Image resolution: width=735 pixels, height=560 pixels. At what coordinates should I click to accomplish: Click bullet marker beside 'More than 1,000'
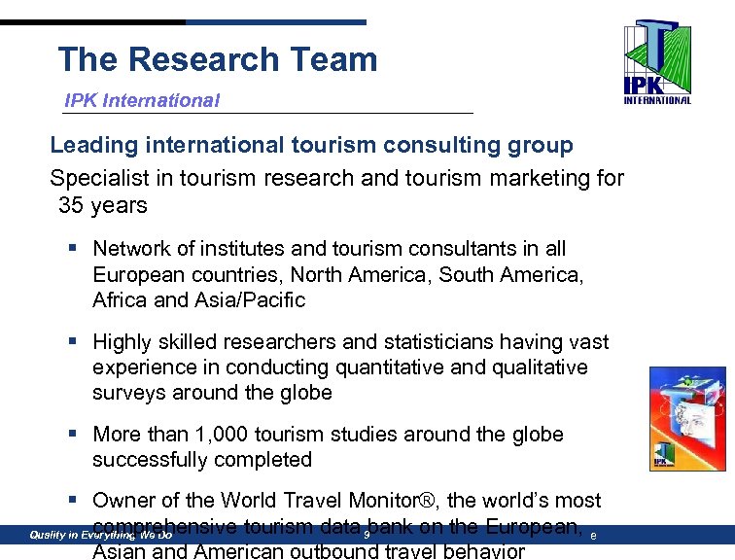click(72, 434)
